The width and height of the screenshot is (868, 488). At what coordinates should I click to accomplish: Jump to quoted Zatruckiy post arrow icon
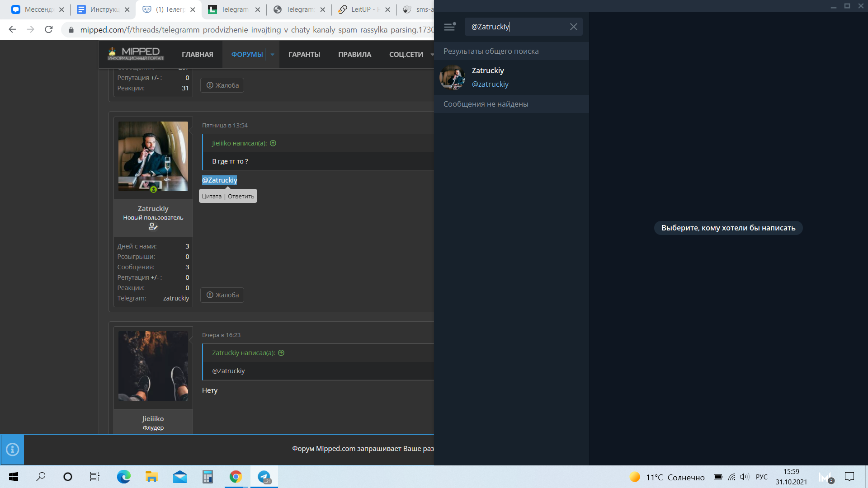tap(281, 353)
